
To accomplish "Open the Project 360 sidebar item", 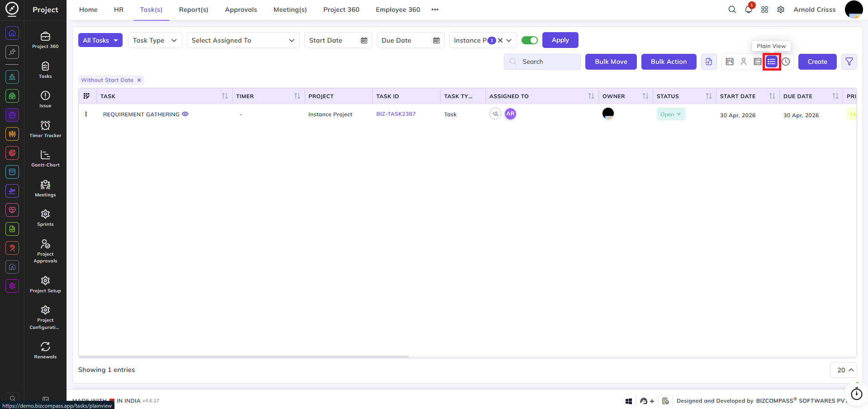I will [45, 40].
